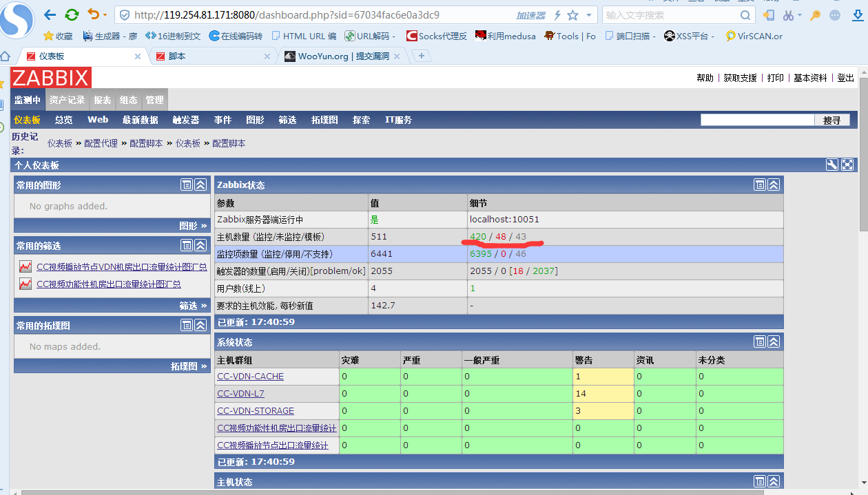
Task: Open the 16进制到文 bookmark
Action: 173,36
